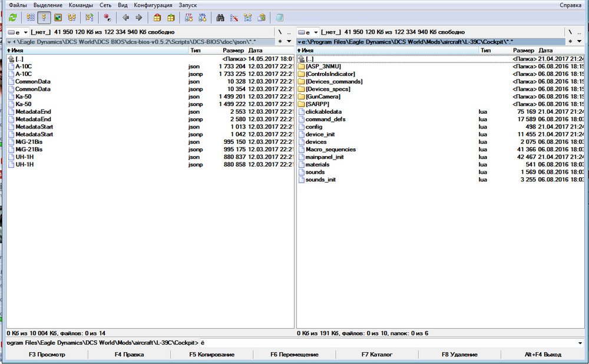Open the Вид menu

[x=123, y=5]
